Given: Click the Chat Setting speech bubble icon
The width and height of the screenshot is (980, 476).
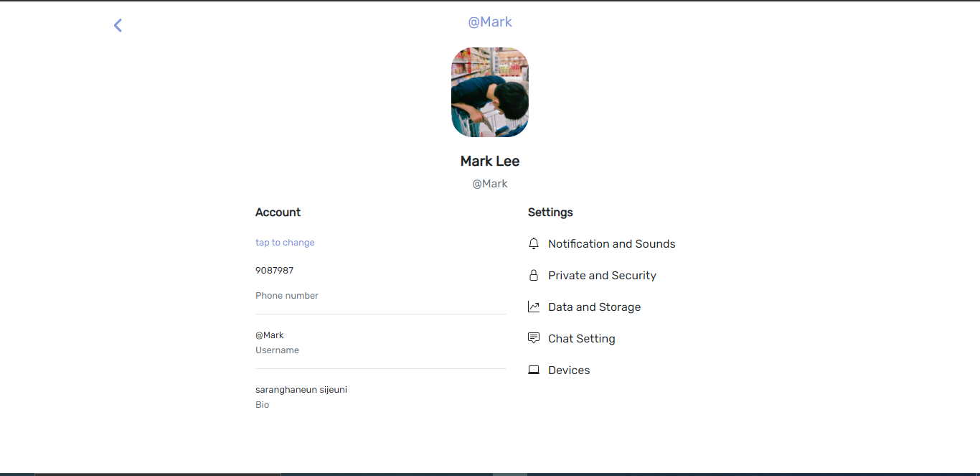Looking at the screenshot, I should point(534,338).
